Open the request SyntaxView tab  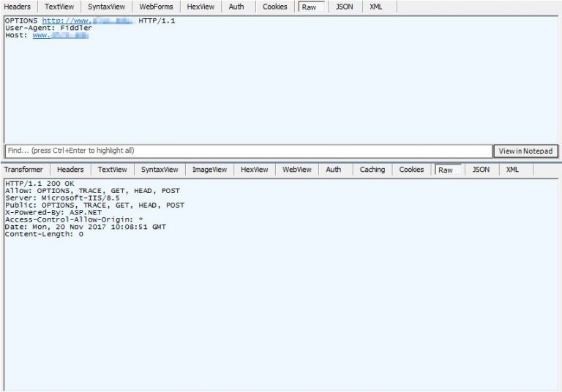click(x=106, y=7)
